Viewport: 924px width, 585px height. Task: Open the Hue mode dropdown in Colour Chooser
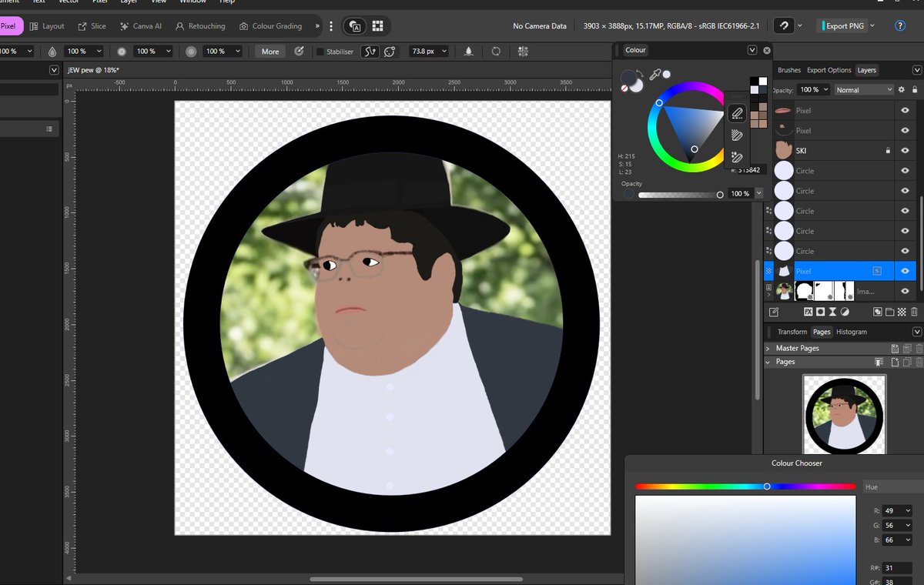tap(894, 486)
